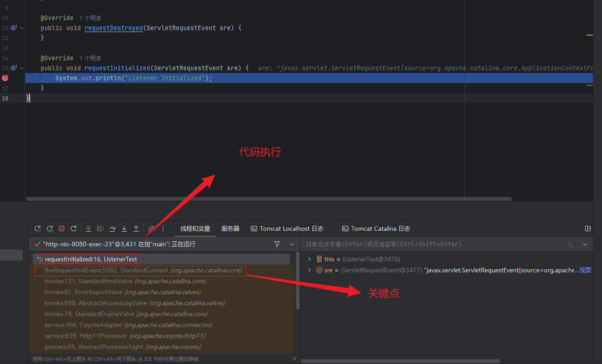Click the 'this' variable list icon

coord(319,259)
